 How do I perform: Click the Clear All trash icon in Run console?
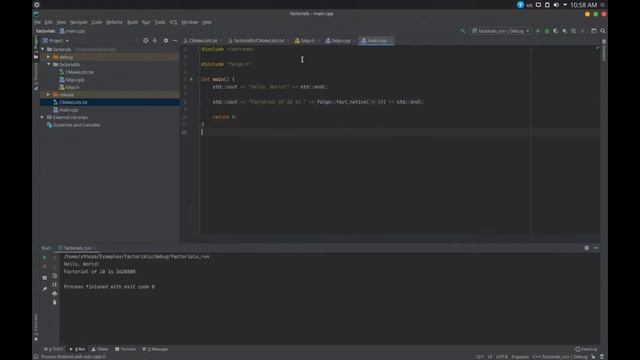(55, 302)
